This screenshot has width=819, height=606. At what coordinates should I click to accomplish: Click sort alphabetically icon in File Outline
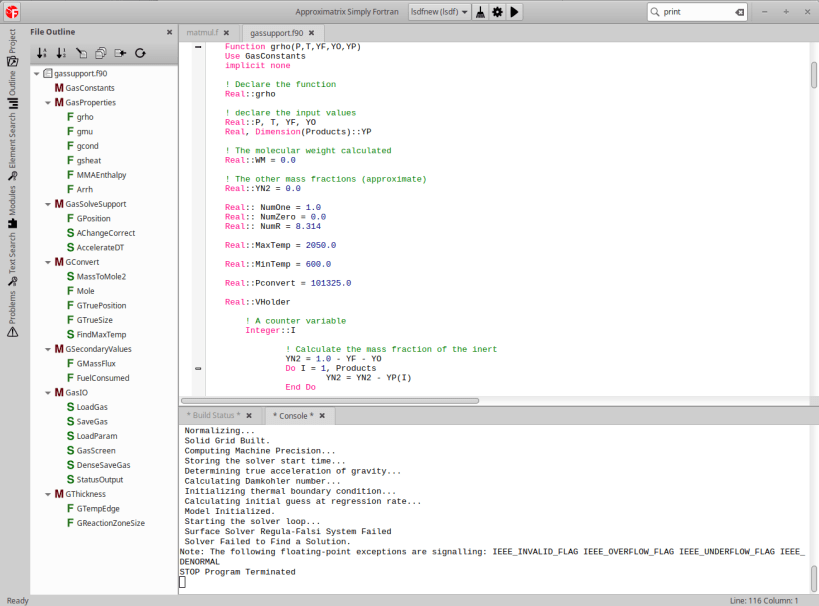[x=42, y=53]
